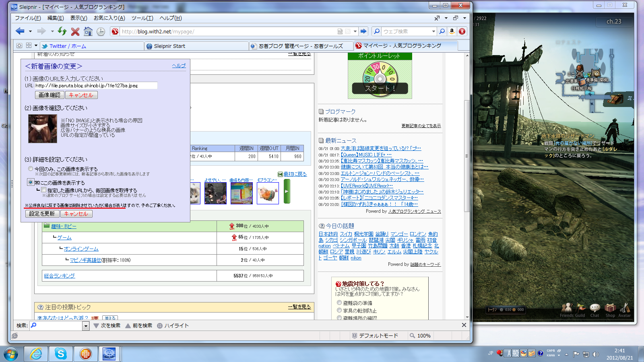The height and width of the screenshot is (362, 644).
Task: Open Friends in the game window
Action: [x=566, y=310]
